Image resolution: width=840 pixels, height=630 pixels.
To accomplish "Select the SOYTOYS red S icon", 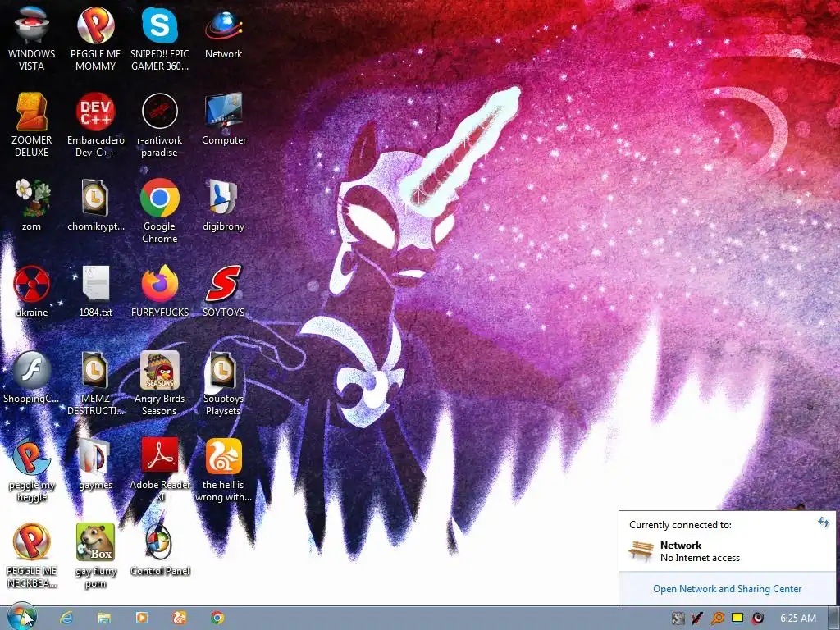I will click(x=223, y=291).
